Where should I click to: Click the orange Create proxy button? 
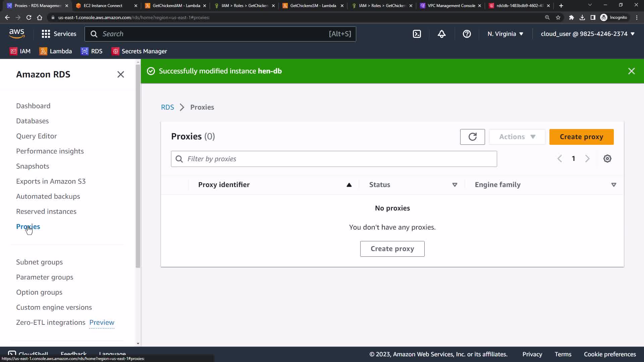tap(581, 137)
